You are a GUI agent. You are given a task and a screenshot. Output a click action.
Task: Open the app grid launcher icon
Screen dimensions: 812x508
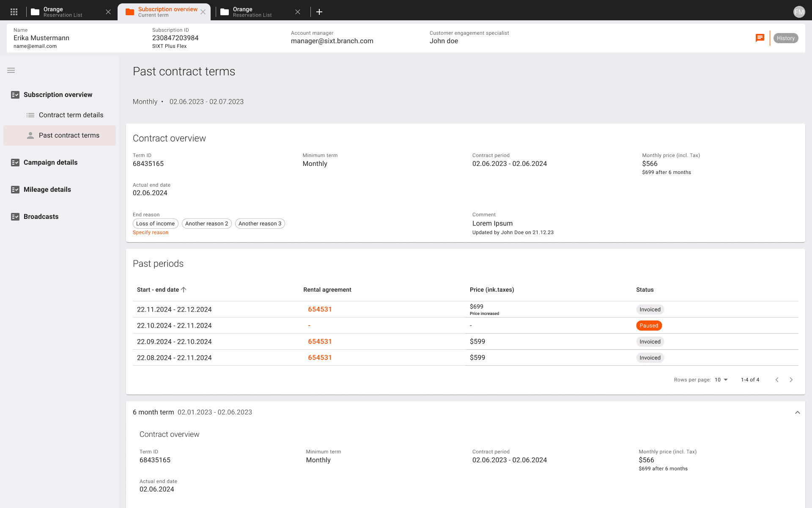(x=14, y=12)
